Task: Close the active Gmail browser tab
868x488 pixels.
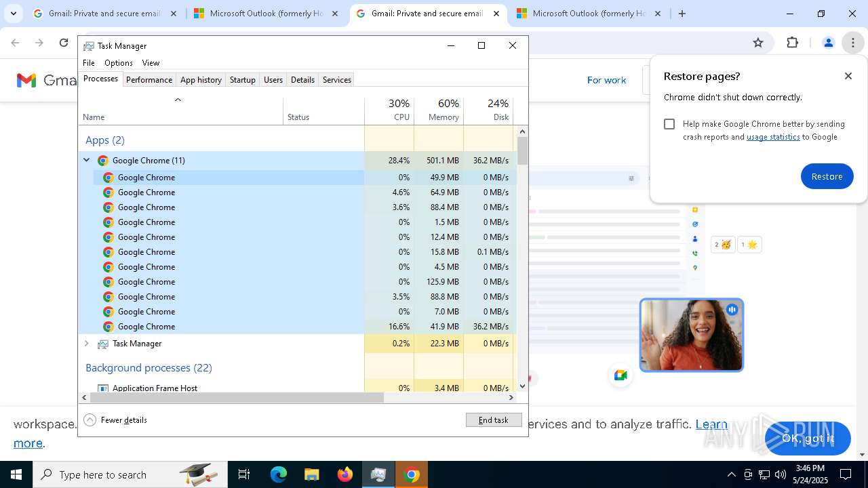Action: coord(497,14)
